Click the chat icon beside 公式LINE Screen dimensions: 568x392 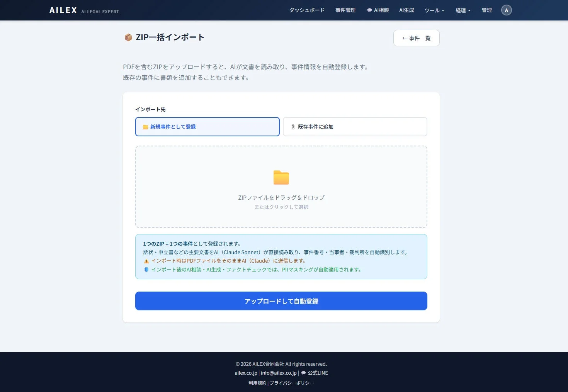(303, 373)
